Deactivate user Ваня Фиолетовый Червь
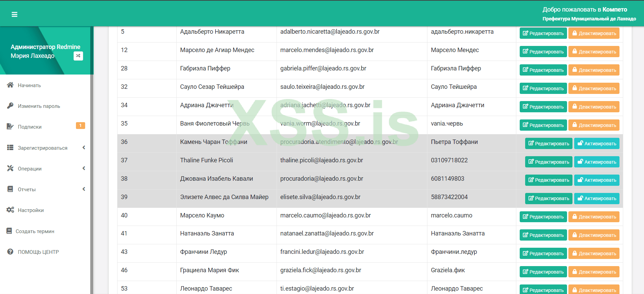The height and width of the screenshot is (294, 644). [594, 125]
